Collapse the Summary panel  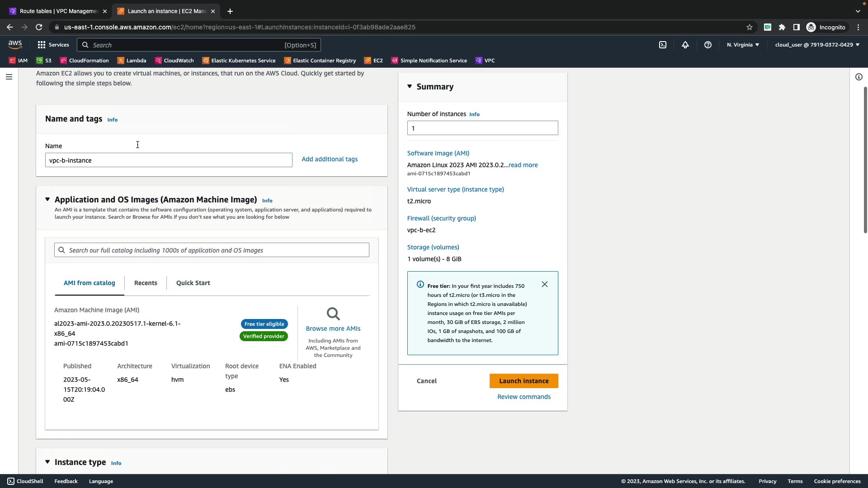[x=410, y=86]
